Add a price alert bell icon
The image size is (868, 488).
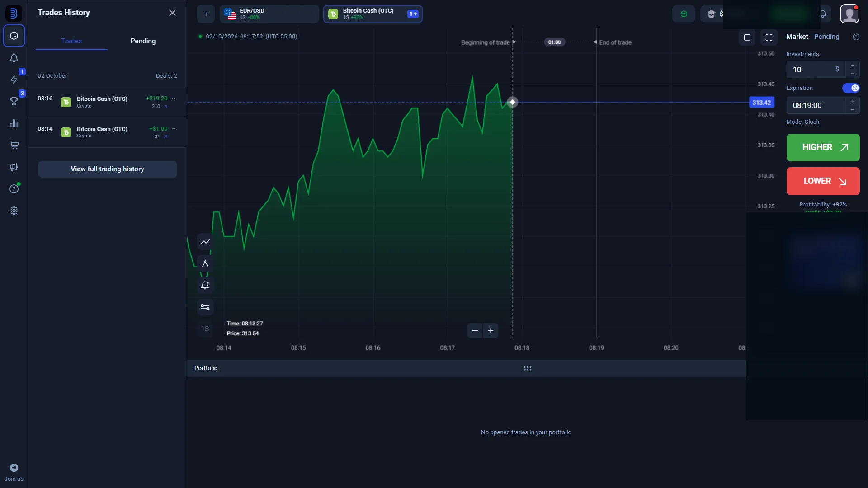pyautogui.click(x=205, y=285)
